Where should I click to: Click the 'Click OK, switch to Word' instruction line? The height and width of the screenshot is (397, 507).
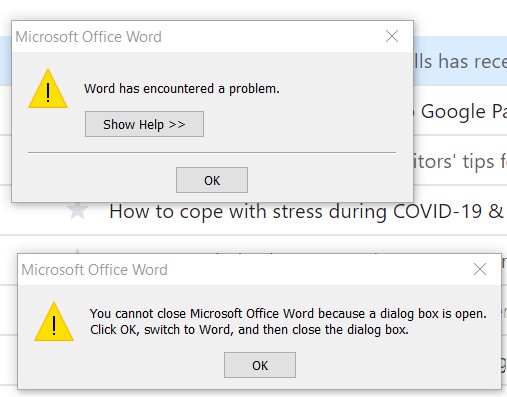pyautogui.click(x=249, y=330)
